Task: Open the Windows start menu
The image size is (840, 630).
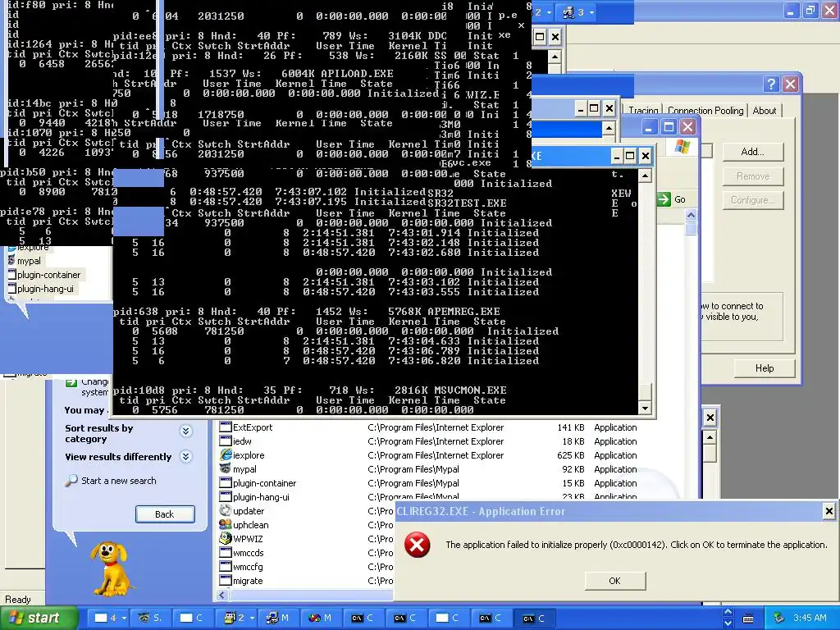Action: pos(39,619)
